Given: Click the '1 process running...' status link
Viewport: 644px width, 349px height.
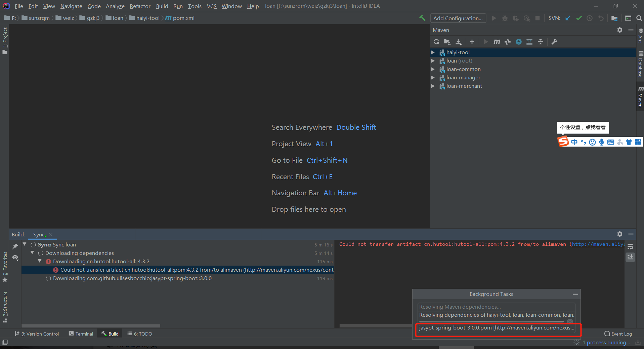Looking at the screenshot, I should coord(606,343).
